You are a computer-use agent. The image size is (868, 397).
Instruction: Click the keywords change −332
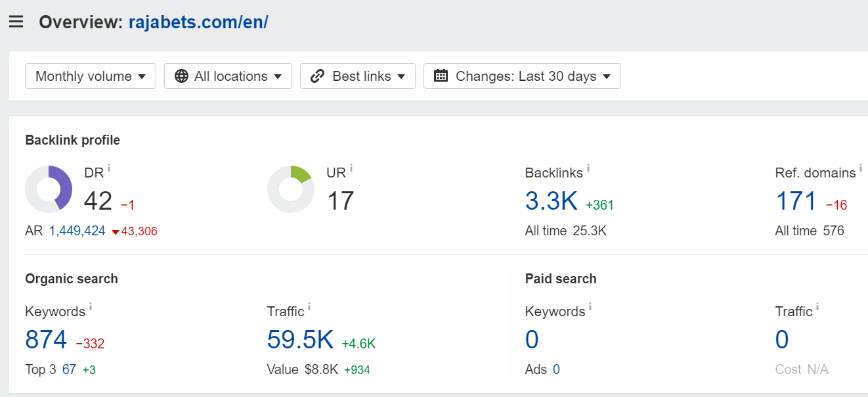click(x=90, y=344)
